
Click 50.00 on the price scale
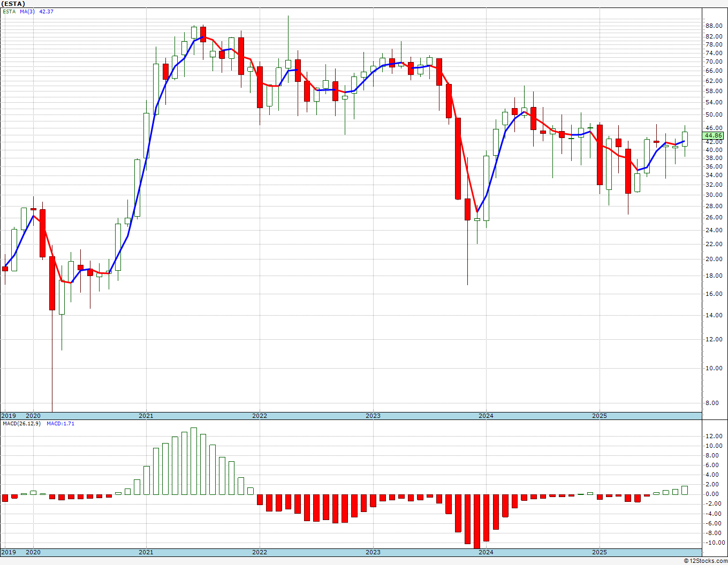click(x=714, y=114)
